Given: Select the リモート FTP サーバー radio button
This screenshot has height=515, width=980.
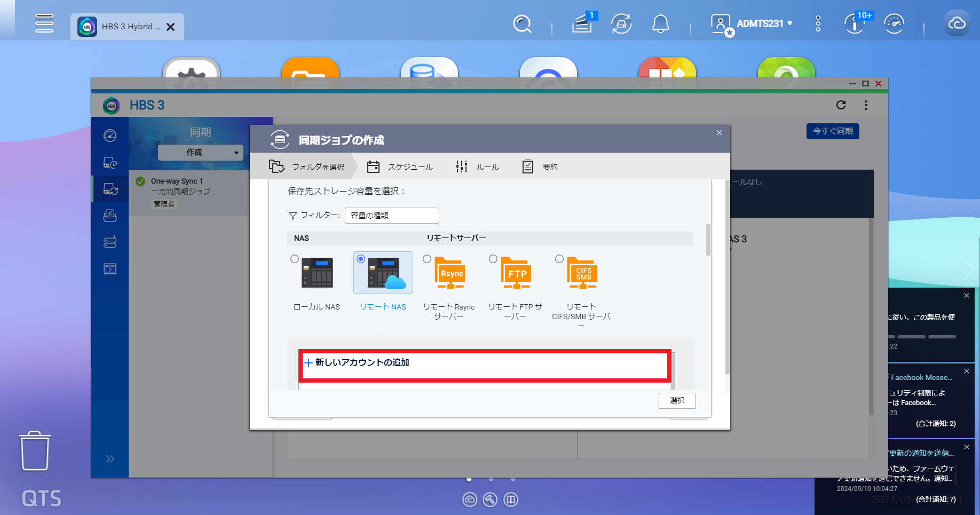Looking at the screenshot, I should pyautogui.click(x=493, y=259).
